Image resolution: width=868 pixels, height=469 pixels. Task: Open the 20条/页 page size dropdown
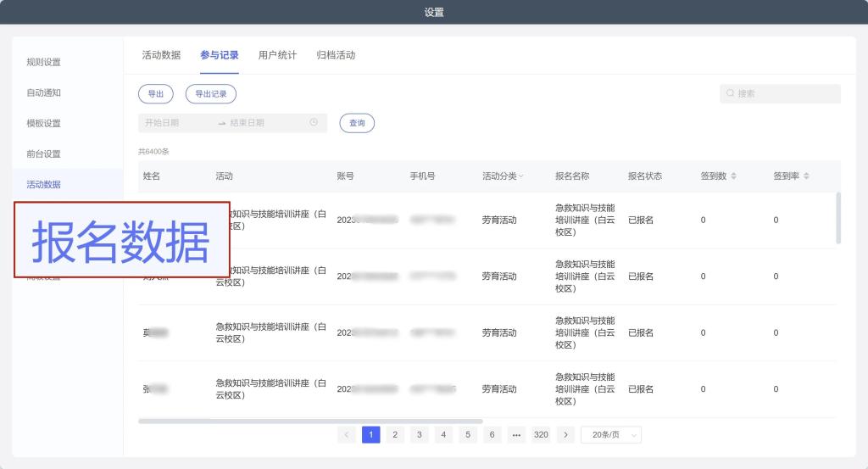click(x=610, y=434)
